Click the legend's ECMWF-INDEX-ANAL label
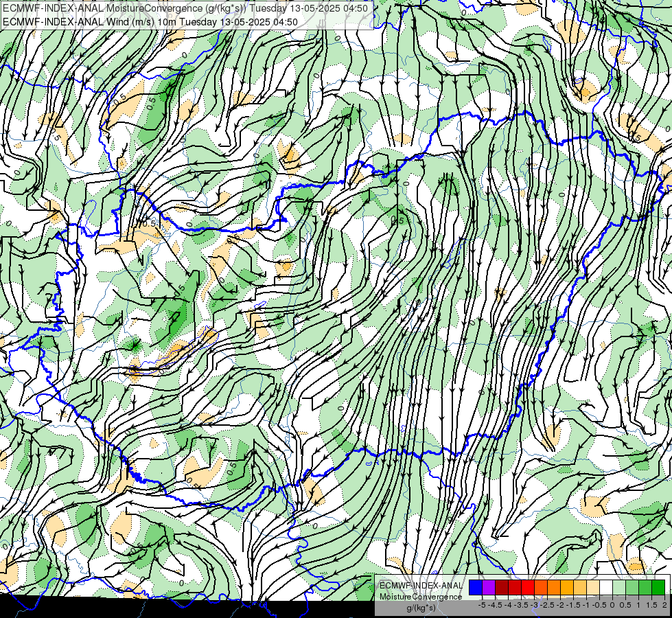The image size is (672, 618). (421, 586)
